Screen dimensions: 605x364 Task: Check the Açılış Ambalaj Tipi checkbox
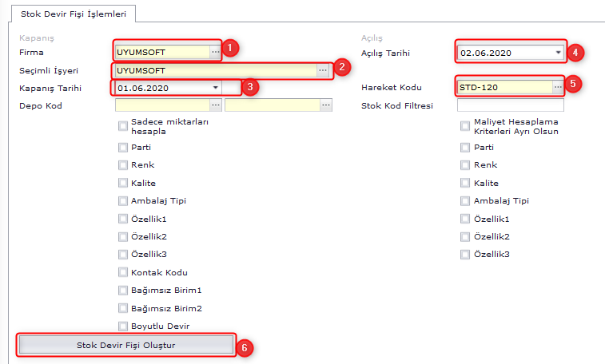click(x=465, y=200)
